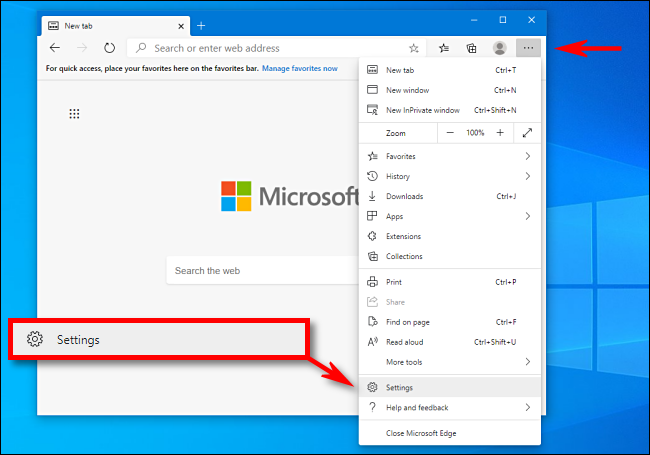Click the Back navigation arrow
This screenshot has width=650, height=455.
(55, 47)
